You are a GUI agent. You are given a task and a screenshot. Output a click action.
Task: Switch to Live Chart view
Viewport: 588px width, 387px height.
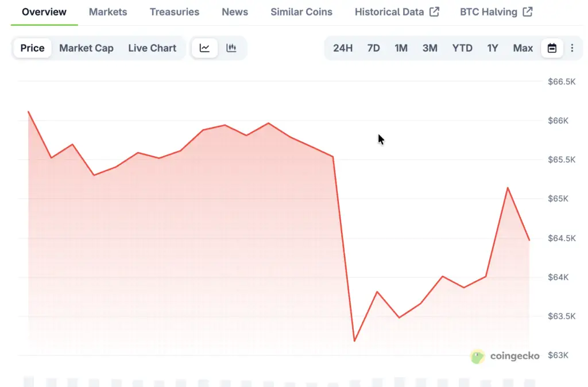(152, 48)
